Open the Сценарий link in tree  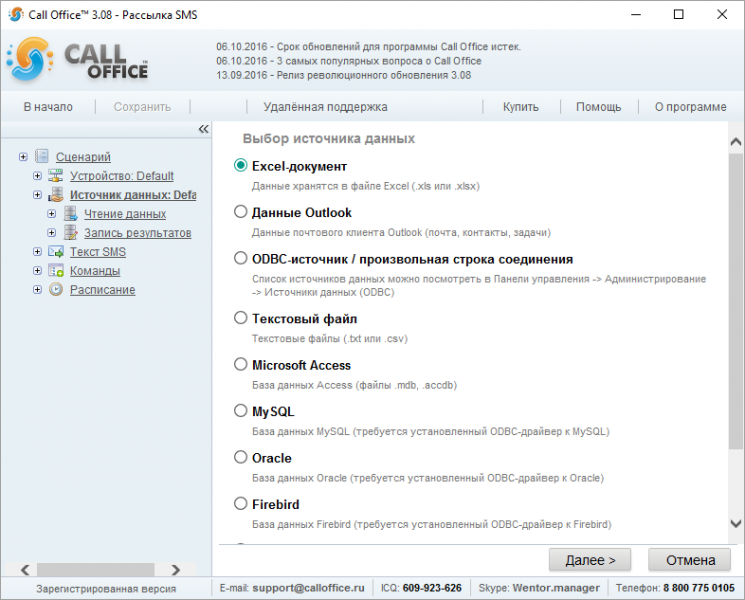click(x=83, y=157)
